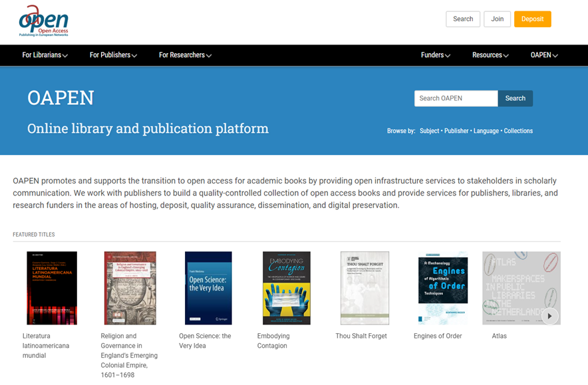
Task: Click the Religion and Governance title text
Action: point(129,355)
